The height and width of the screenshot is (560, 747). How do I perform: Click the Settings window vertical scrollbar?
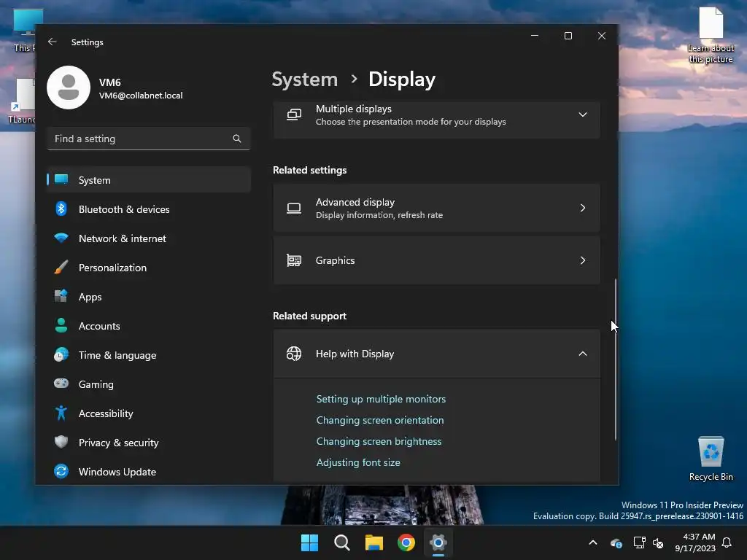pyautogui.click(x=616, y=359)
